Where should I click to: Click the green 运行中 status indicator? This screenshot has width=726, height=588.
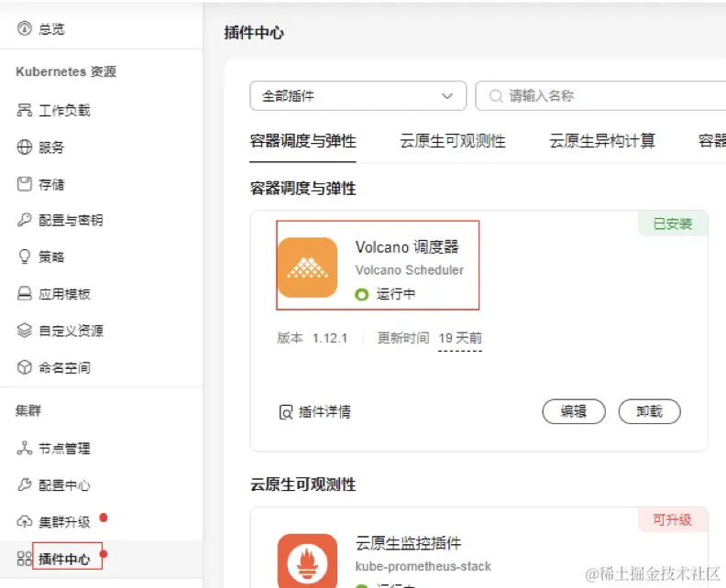click(x=361, y=294)
